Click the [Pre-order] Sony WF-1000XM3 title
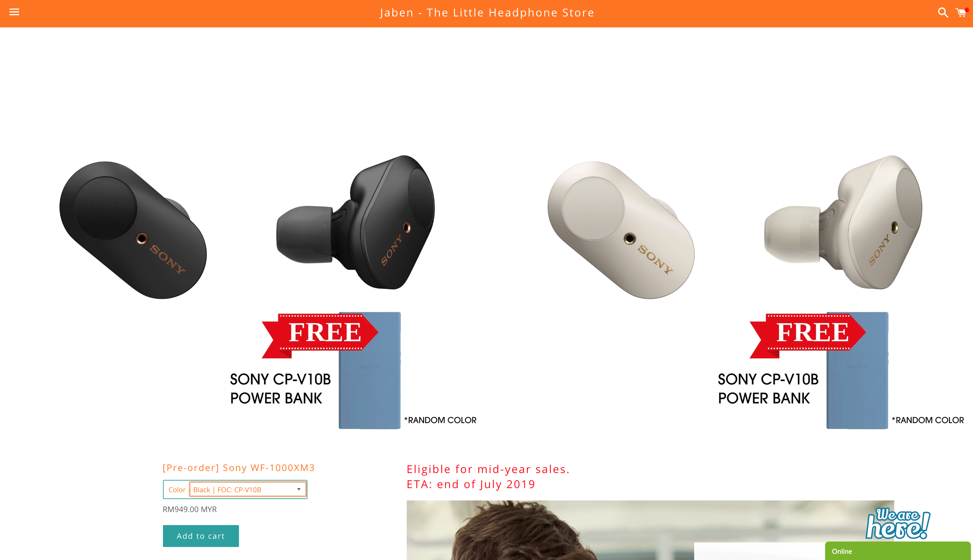Viewport: 973px width, 560px height. point(238,468)
